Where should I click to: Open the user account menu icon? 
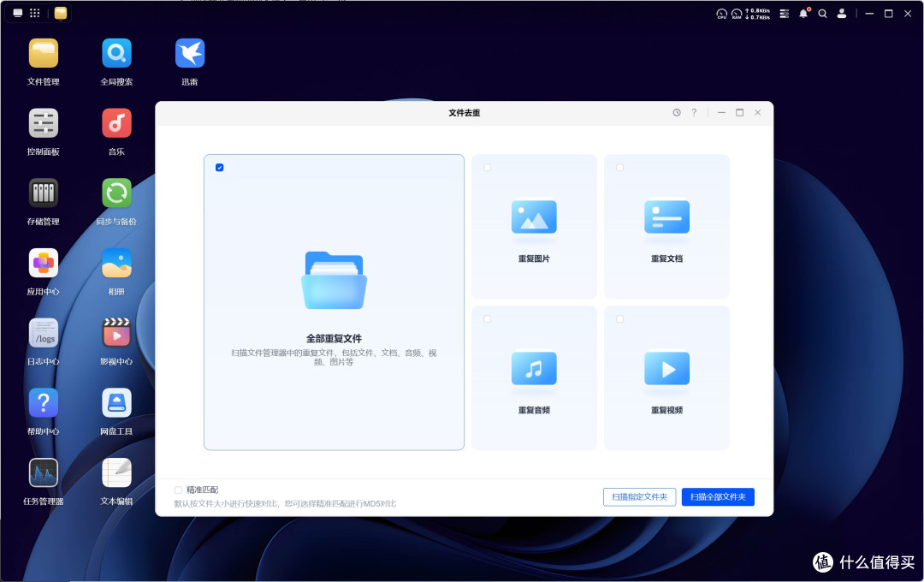pos(842,13)
